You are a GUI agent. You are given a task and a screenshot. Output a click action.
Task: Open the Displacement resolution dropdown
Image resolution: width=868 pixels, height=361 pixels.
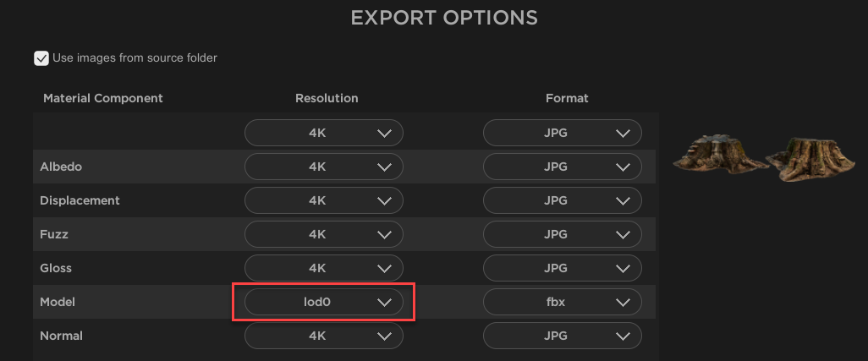(x=324, y=201)
